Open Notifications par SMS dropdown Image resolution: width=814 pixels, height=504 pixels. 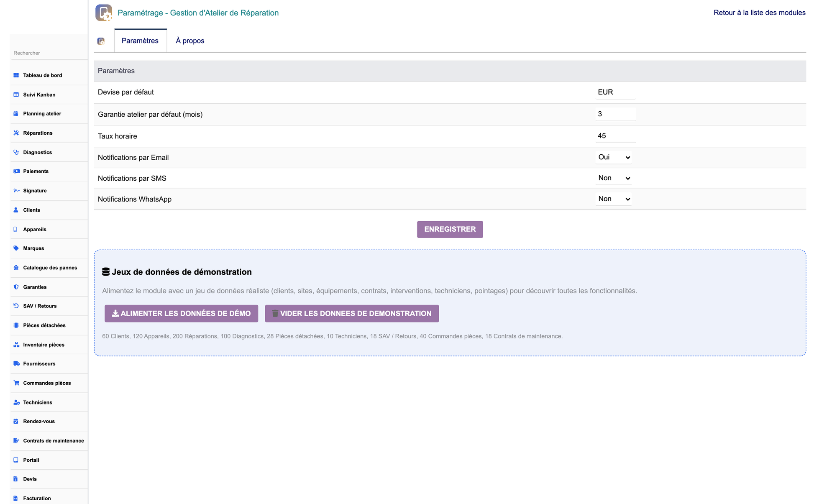[x=613, y=178]
